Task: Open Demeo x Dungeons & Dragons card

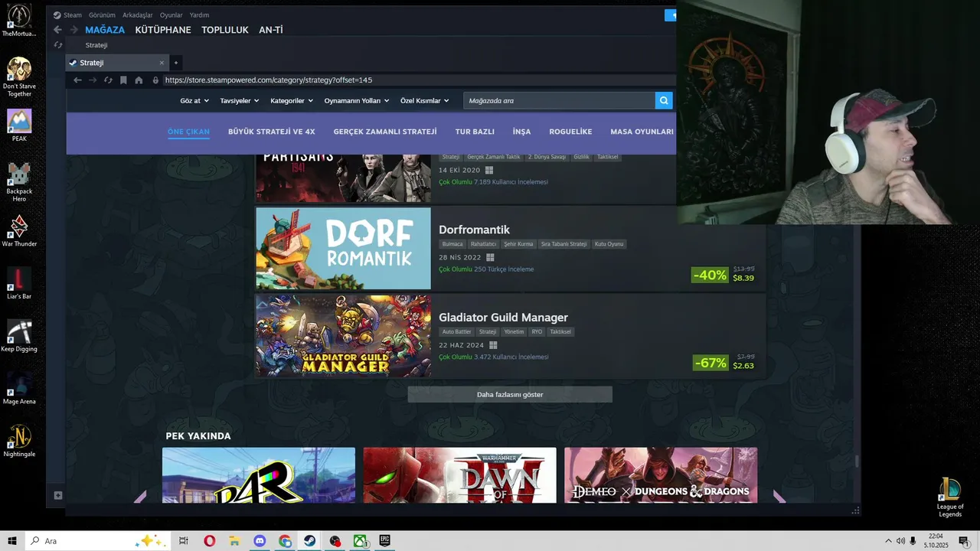Action: (x=661, y=475)
